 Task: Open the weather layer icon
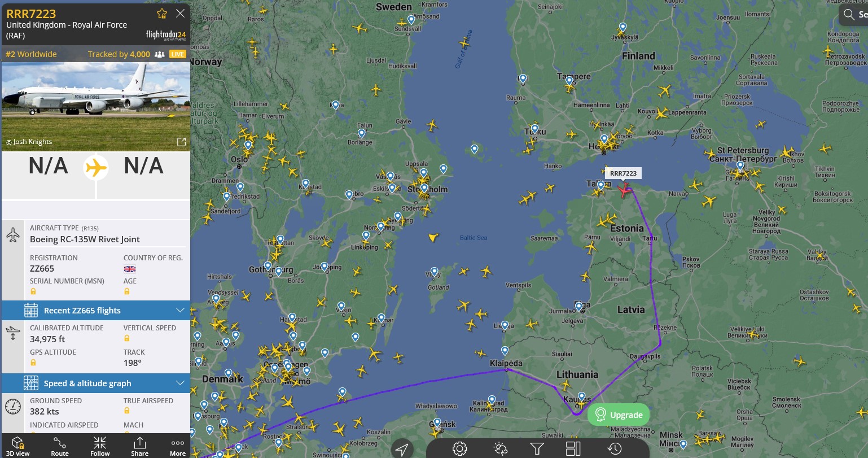point(501,449)
